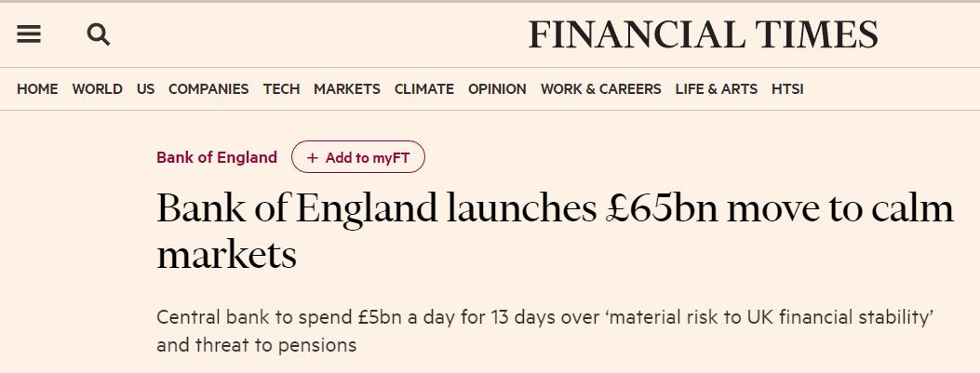The width and height of the screenshot is (980, 373).
Task: Go to the OPINION section
Action: 498,89
